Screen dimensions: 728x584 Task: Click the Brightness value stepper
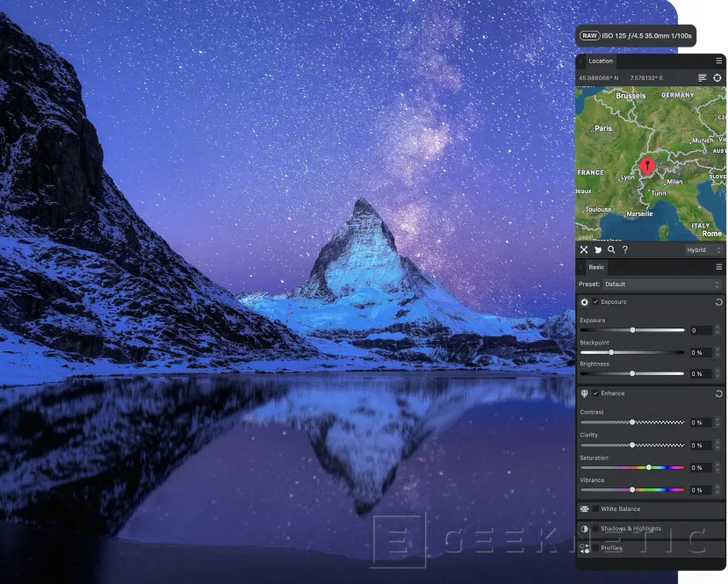[x=717, y=374]
